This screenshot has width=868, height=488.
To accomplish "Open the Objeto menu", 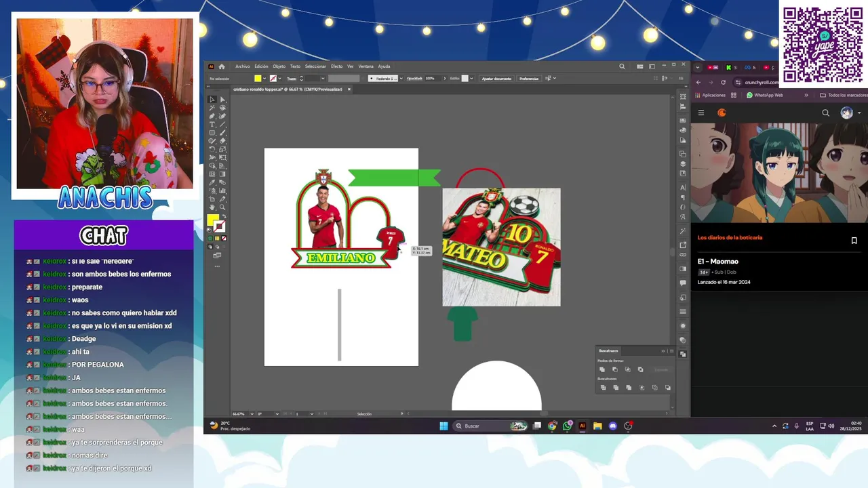I will coord(279,66).
